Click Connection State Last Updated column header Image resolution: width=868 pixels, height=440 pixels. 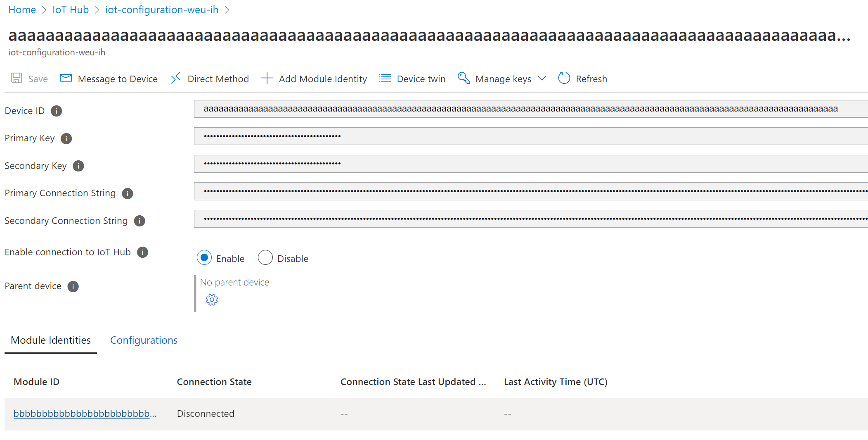click(x=413, y=382)
